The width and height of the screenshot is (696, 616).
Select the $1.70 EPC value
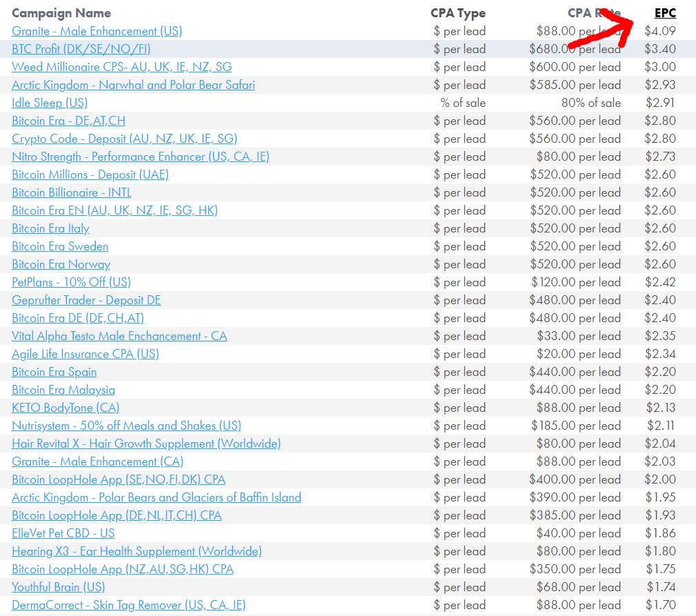[661, 606]
